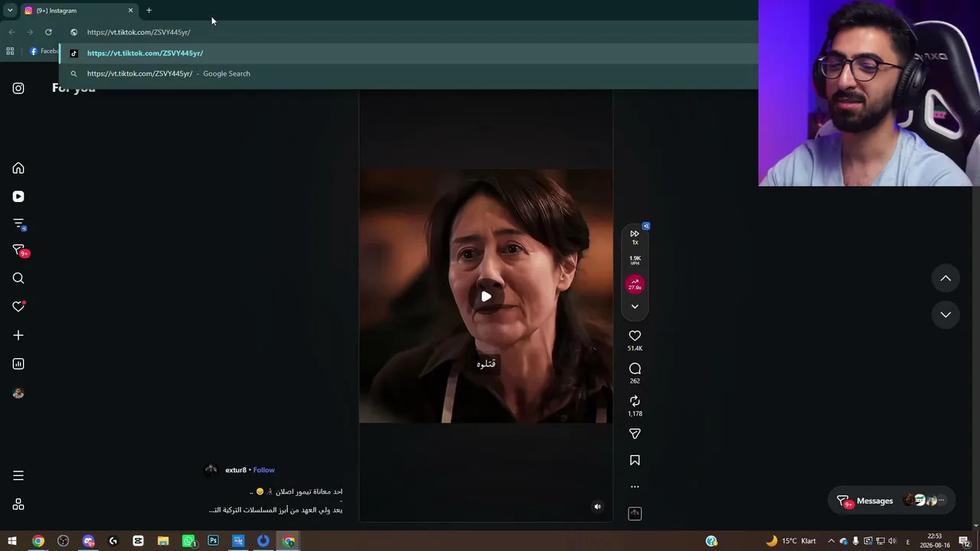This screenshot has height=551, width=980.
Task: Save the reel with bookmark icon
Action: coord(635,461)
